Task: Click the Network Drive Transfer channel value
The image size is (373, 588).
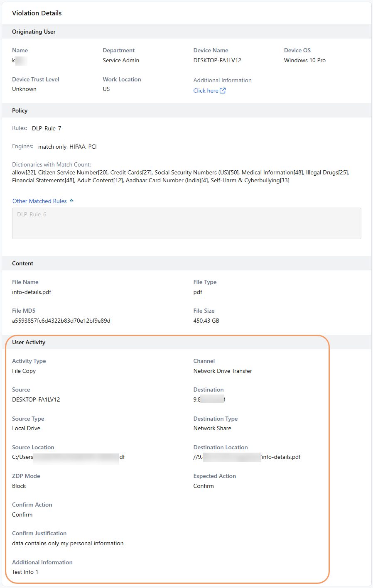Action: 223,371
